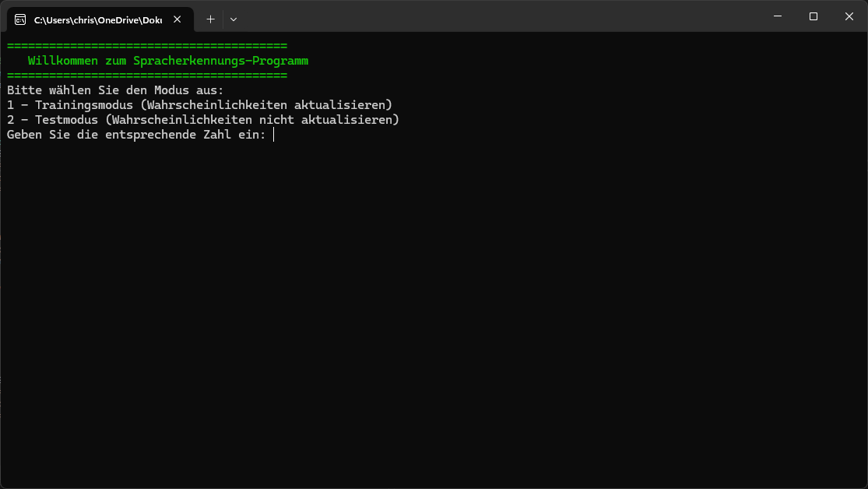The height and width of the screenshot is (489, 868).
Task: Close the terminal window
Action: [849, 16]
